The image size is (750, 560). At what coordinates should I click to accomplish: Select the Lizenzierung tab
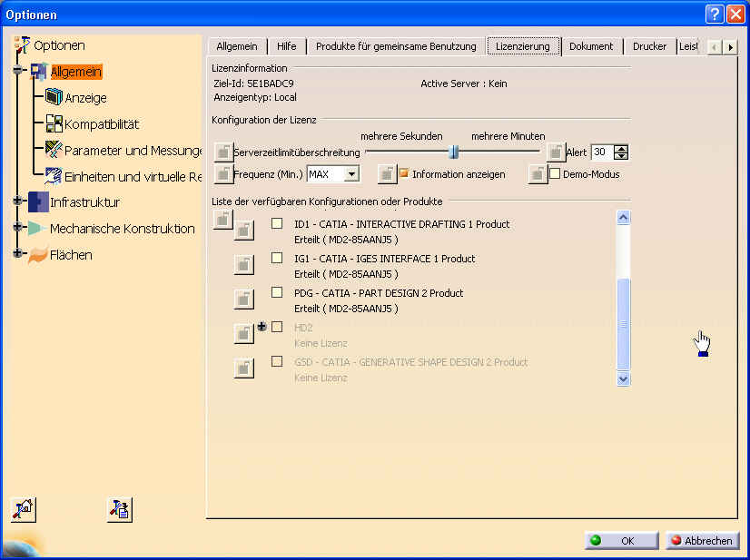[x=523, y=46]
